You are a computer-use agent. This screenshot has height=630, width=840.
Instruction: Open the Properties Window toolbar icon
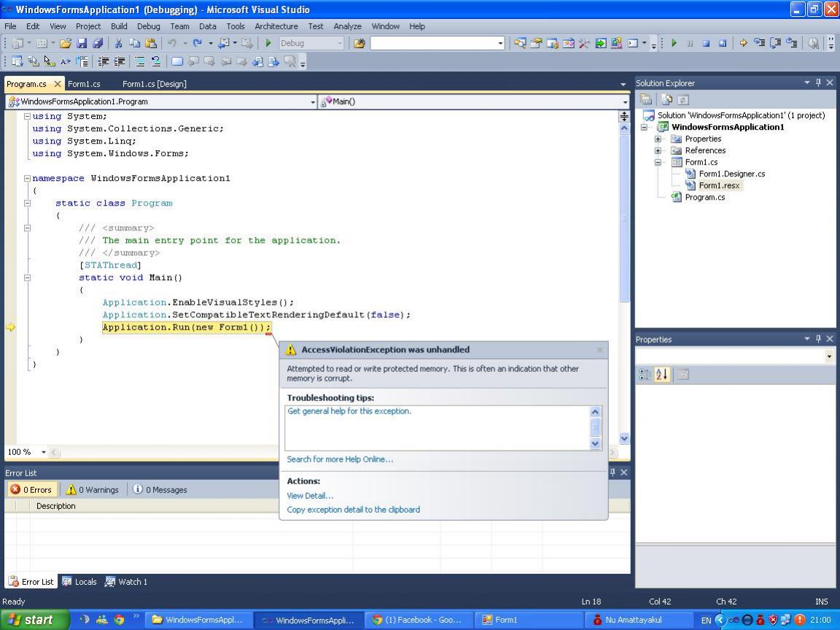(x=536, y=44)
